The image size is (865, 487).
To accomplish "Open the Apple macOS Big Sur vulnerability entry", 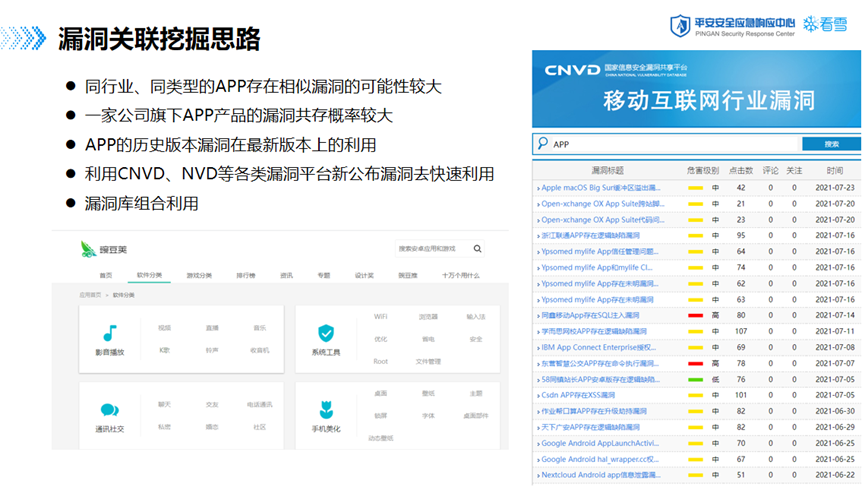I will pos(600,188).
